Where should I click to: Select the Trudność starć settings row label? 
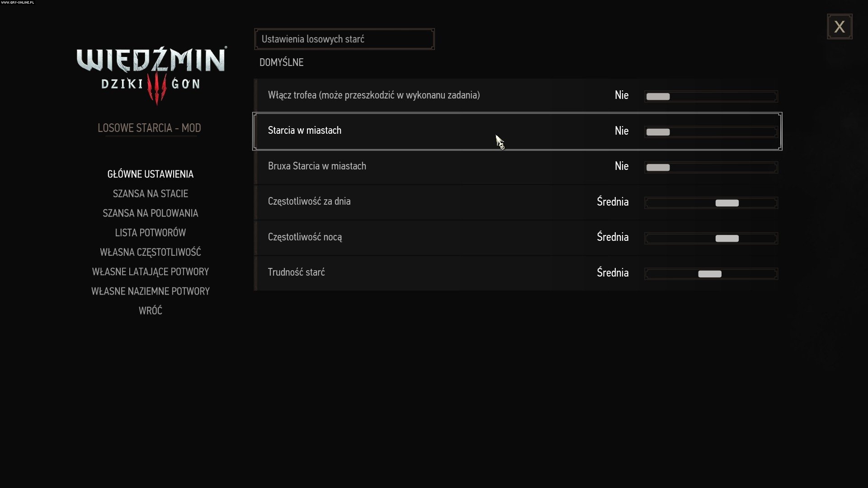click(296, 272)
